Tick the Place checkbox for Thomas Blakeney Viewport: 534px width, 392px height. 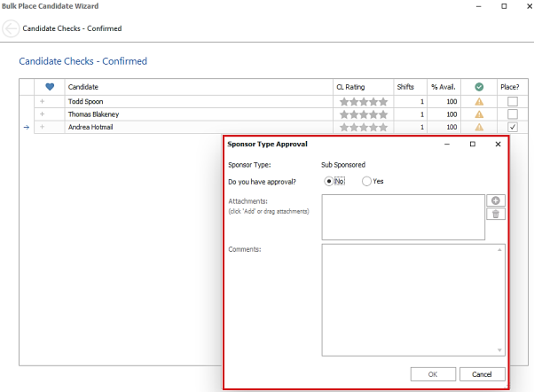click(512, 114)
